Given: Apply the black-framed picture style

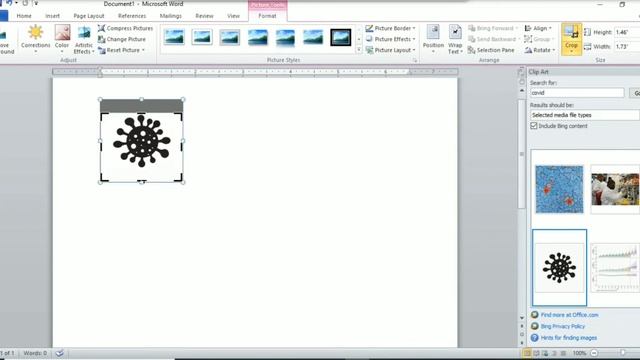Looking at the screenshot, I should click(x=340, y=37).
